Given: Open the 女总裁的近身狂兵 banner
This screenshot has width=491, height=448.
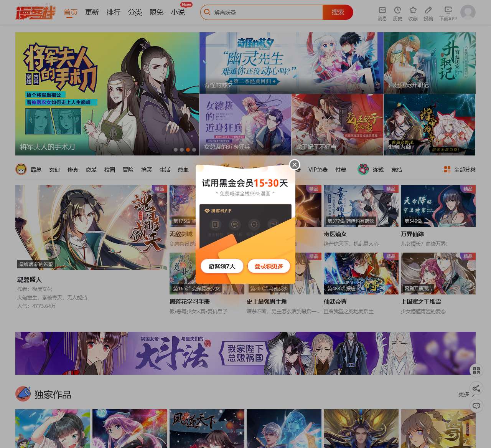Looking at the screenshot, I should tap(245, 125).
